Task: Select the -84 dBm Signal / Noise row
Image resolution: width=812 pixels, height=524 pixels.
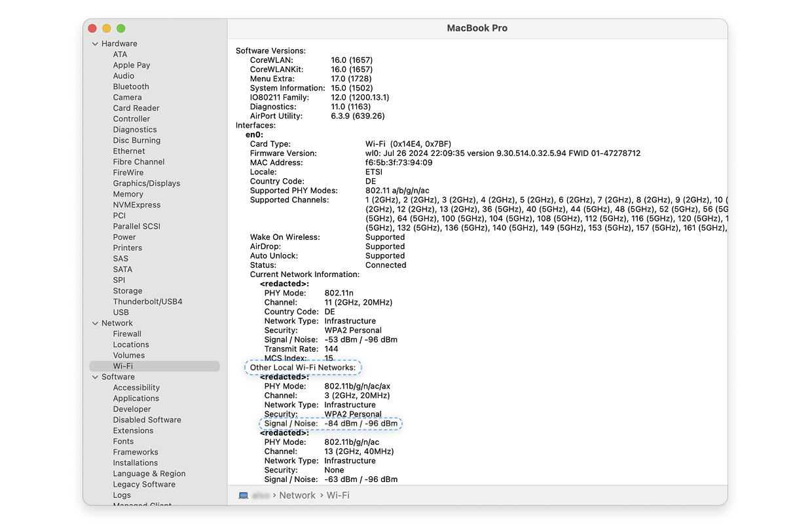Action: [331, 424]
